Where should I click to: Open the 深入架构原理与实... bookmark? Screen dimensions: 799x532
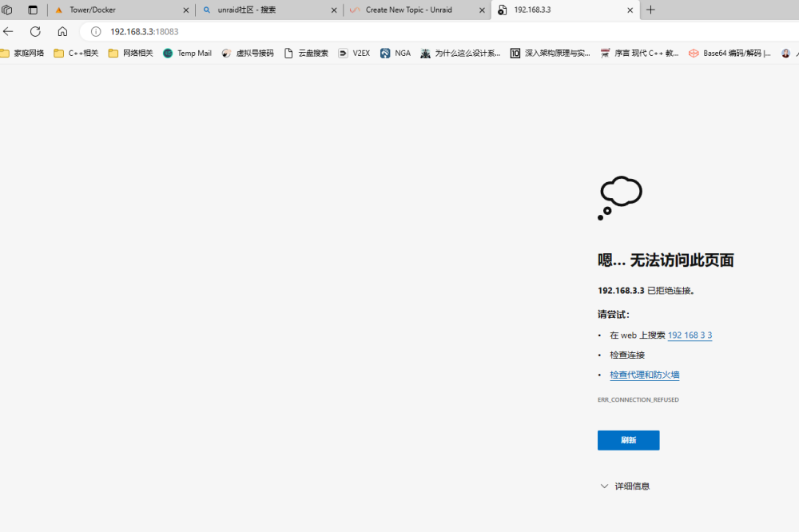pyautogui.click(x=551, y=53)
